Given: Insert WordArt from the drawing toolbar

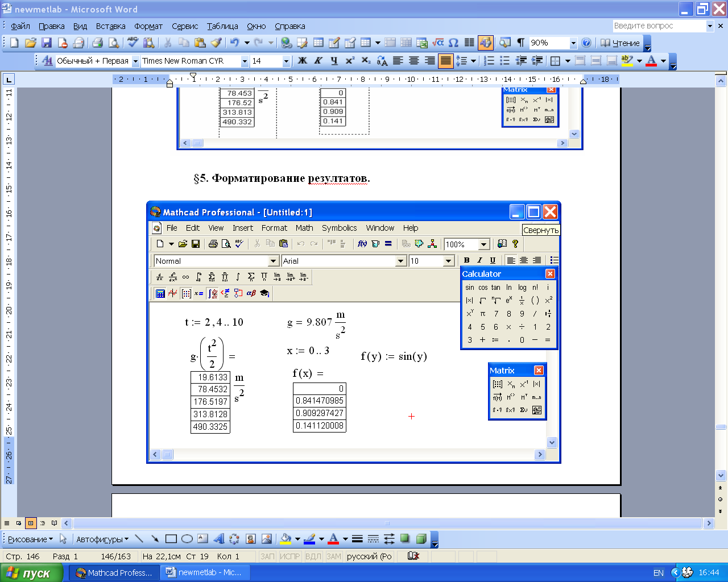Looking at the screenshot, I should tap(218, 539).
